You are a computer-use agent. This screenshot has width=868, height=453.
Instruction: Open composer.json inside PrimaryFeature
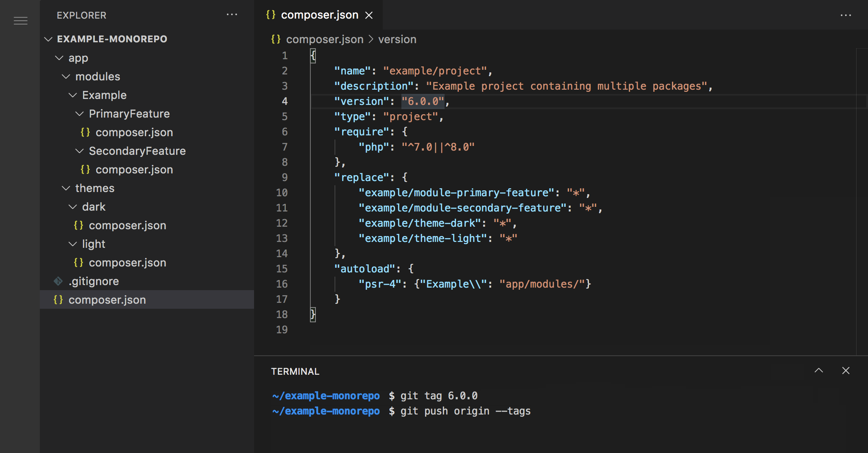click(134, 132)
